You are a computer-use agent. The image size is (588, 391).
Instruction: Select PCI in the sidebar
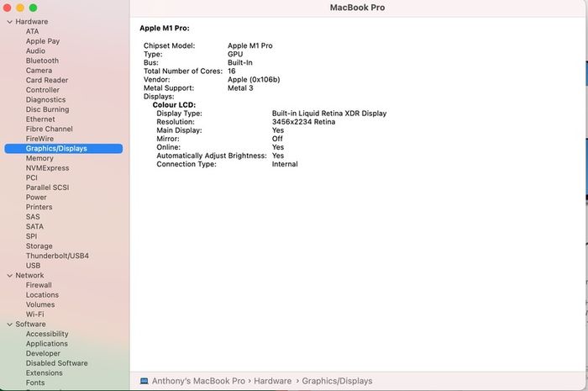[32, 178]
